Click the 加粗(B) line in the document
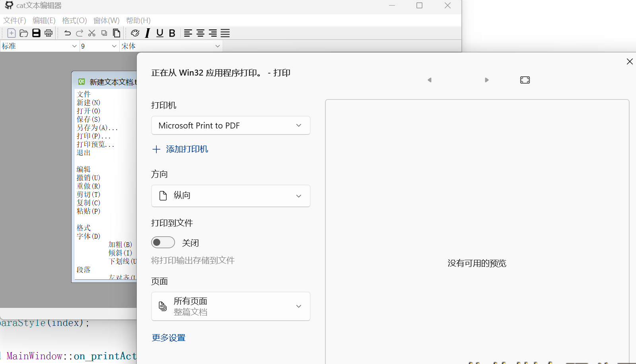The height and width of the screenshot is (364, 636). pos(120,245)
